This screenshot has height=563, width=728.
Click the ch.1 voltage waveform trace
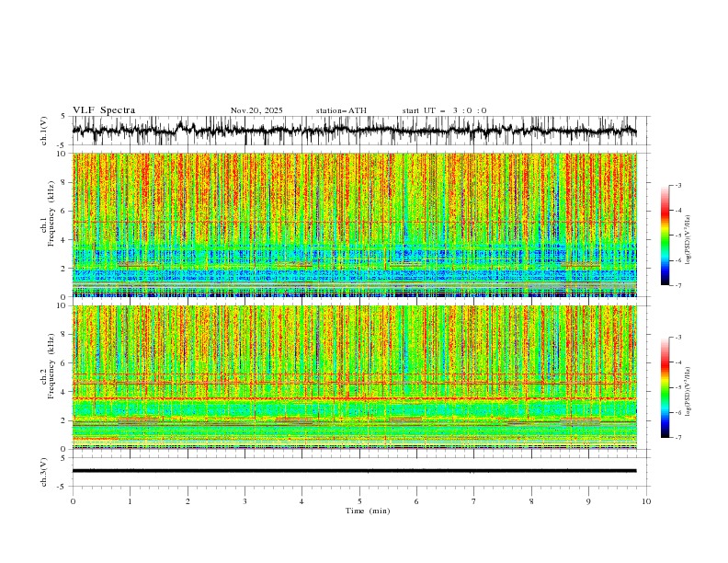(x=355, y=131)
